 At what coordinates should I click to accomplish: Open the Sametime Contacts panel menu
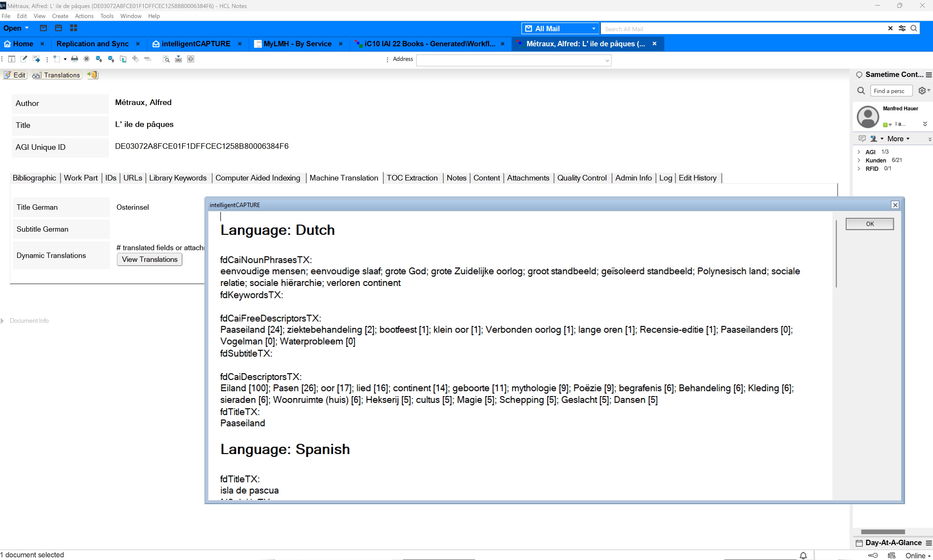coord(928,75)
